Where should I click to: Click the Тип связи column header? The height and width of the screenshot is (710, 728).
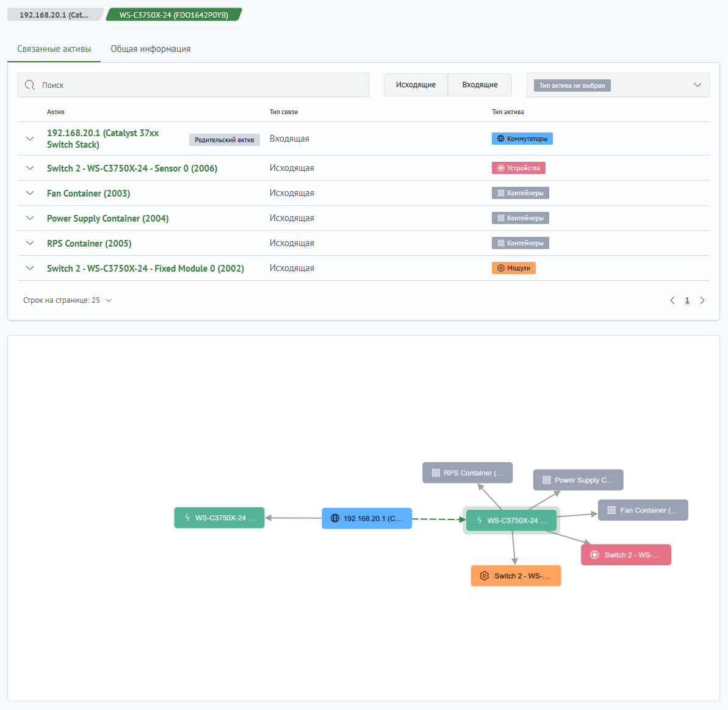point(284,112)
